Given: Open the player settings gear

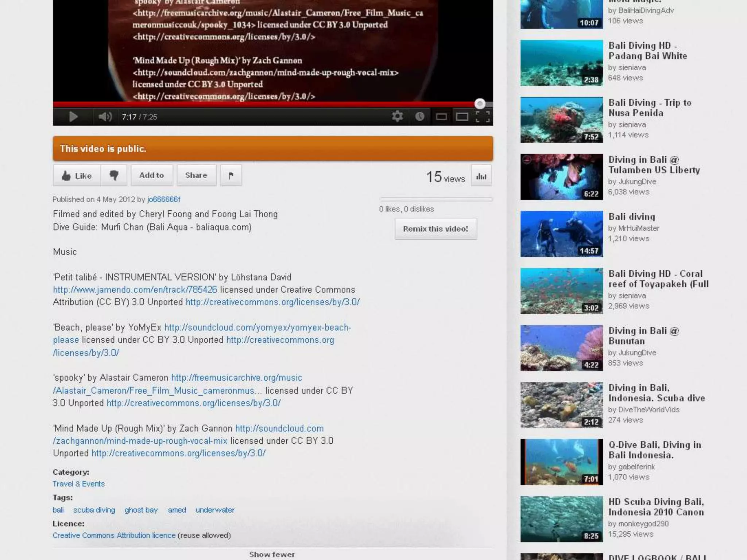Looking at the screenshot, I should click(397, 117).
